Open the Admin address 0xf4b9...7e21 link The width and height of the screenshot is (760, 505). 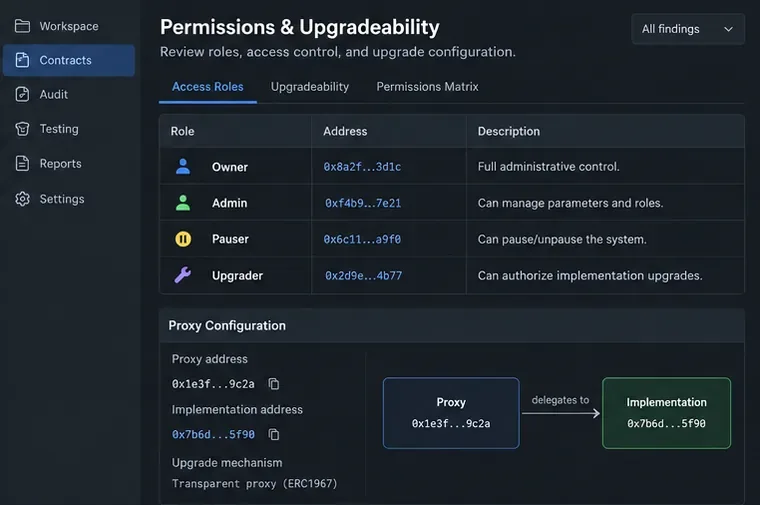tap(363, 203)
